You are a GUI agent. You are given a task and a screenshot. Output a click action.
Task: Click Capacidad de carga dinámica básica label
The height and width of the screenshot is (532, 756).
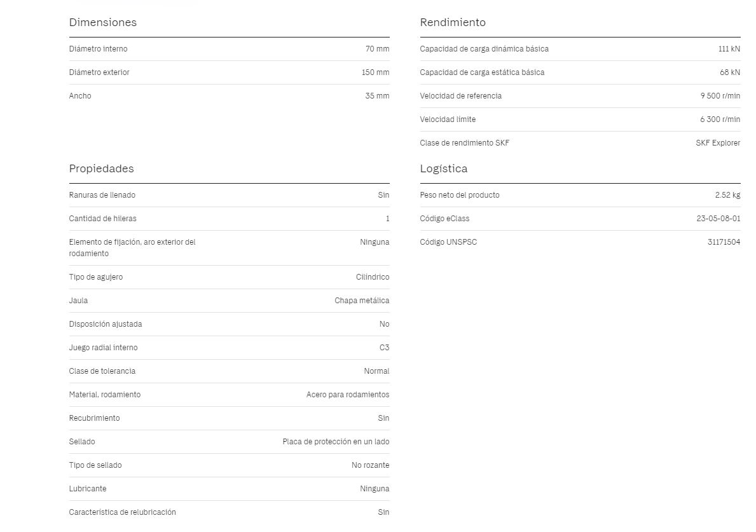pyautogui.click(x=484, y=49)
